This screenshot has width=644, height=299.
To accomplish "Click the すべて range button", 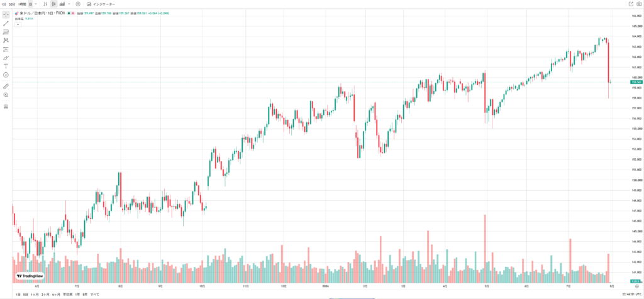I will 95,295.
